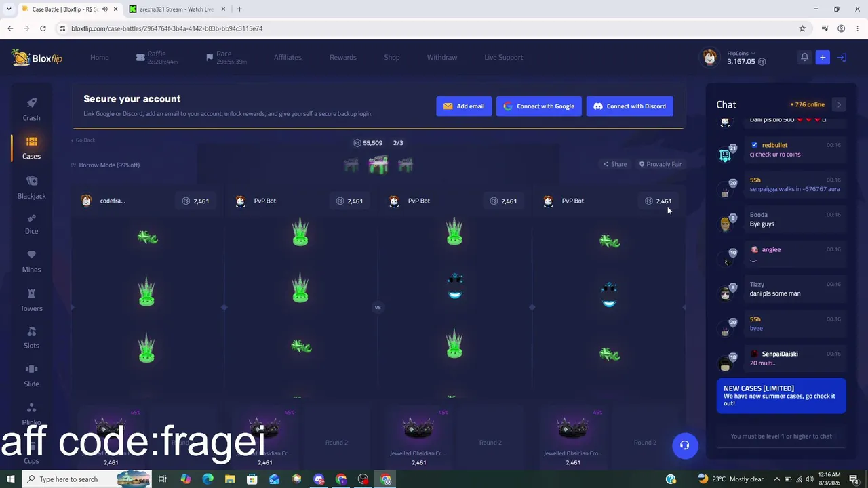The image size is (868, 488).
Task: Open Live Support in top navigation
Action: (x=504, y=58)
